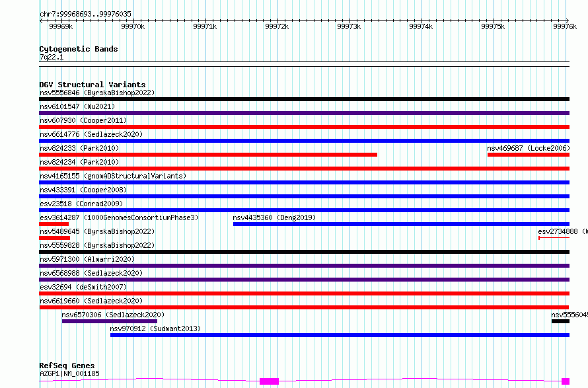
Task: Click the blue nsv6614776 variant bar
Action: pyautogui.click(x=304, y=141)
